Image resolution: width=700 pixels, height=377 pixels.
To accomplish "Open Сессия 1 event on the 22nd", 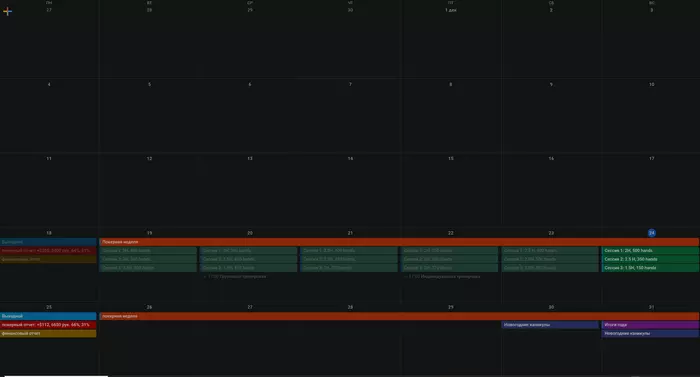I will pos(450,251).
